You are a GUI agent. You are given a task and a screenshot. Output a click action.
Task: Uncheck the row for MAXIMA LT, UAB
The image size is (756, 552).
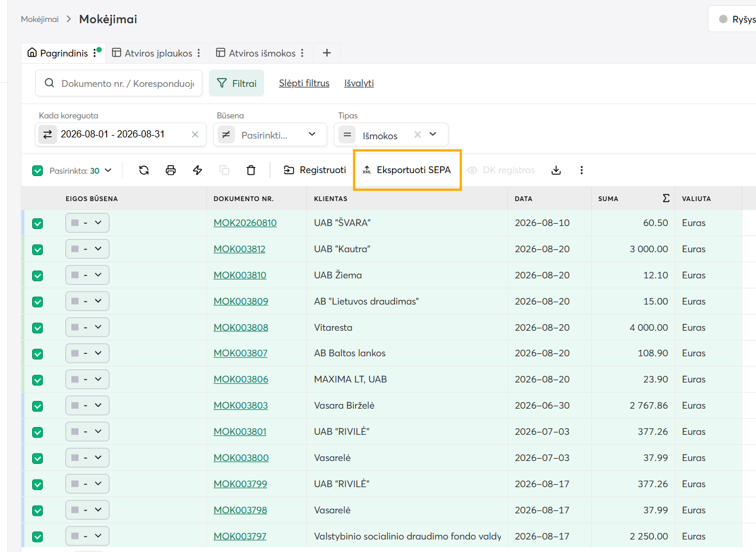click(37, 380)
